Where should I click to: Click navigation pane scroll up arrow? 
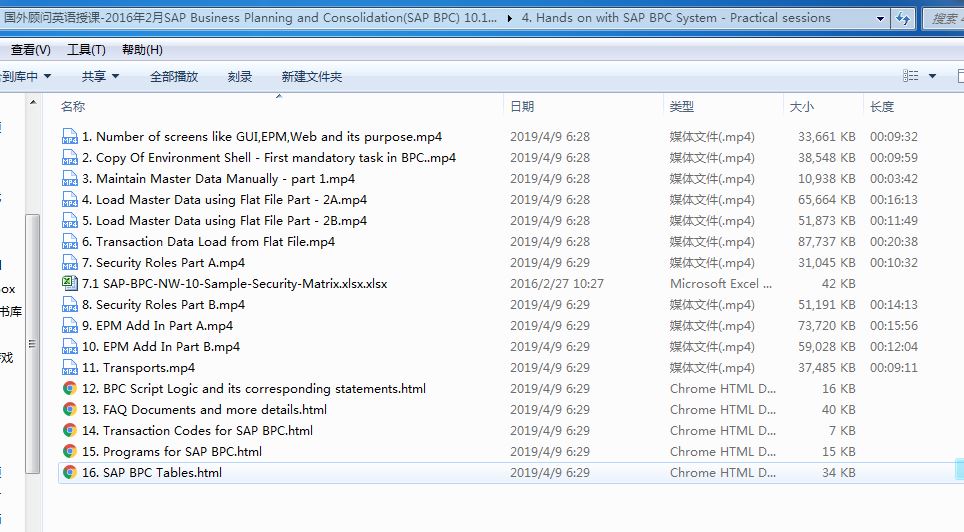coord(33,102)
